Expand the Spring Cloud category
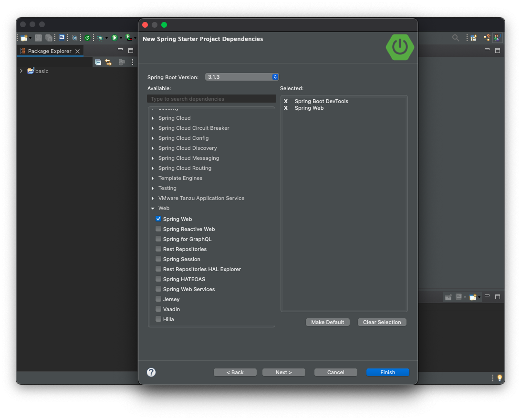The width and height of the screenshot is (521, 420). point(153,118)
